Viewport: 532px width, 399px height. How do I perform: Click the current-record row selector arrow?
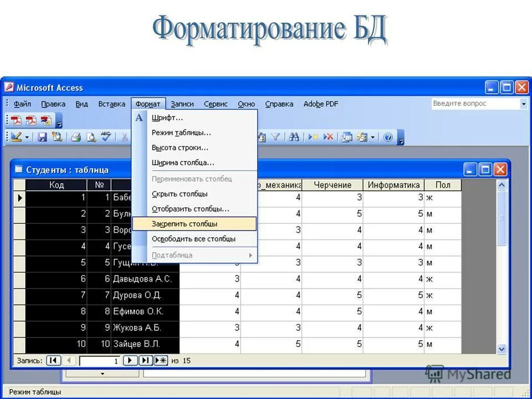click(x=20, y=197)
